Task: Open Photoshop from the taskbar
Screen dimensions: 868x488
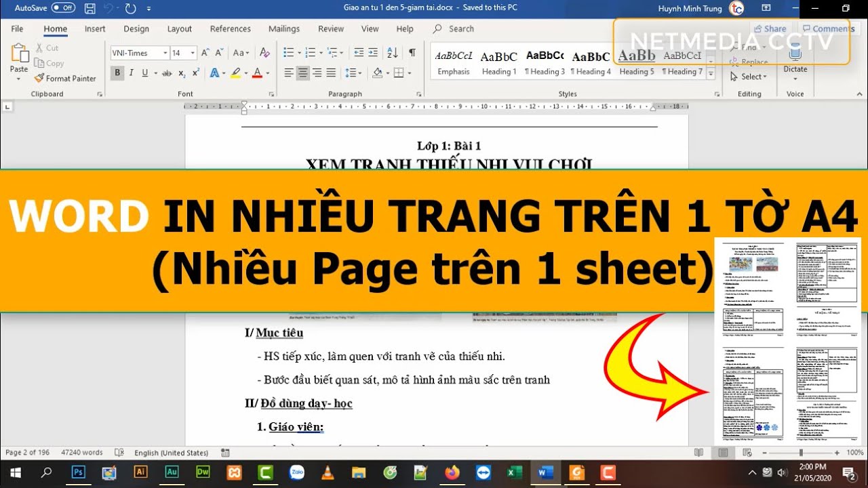Action: [79, 472]
